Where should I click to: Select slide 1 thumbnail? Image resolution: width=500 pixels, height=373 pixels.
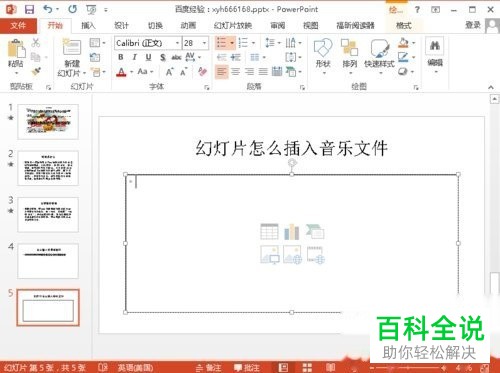(48, 122)
